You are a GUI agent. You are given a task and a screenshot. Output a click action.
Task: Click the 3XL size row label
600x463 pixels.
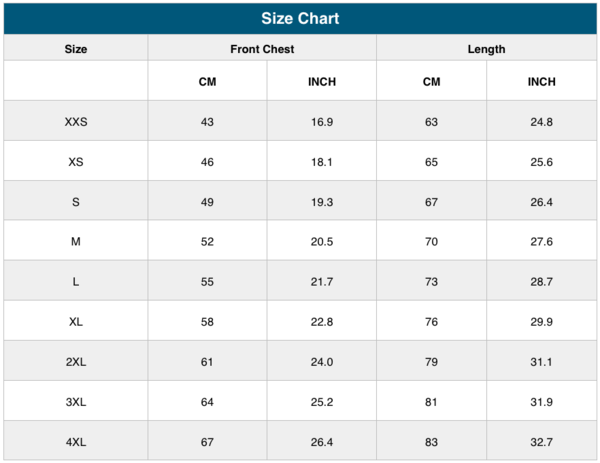(76, 402)
